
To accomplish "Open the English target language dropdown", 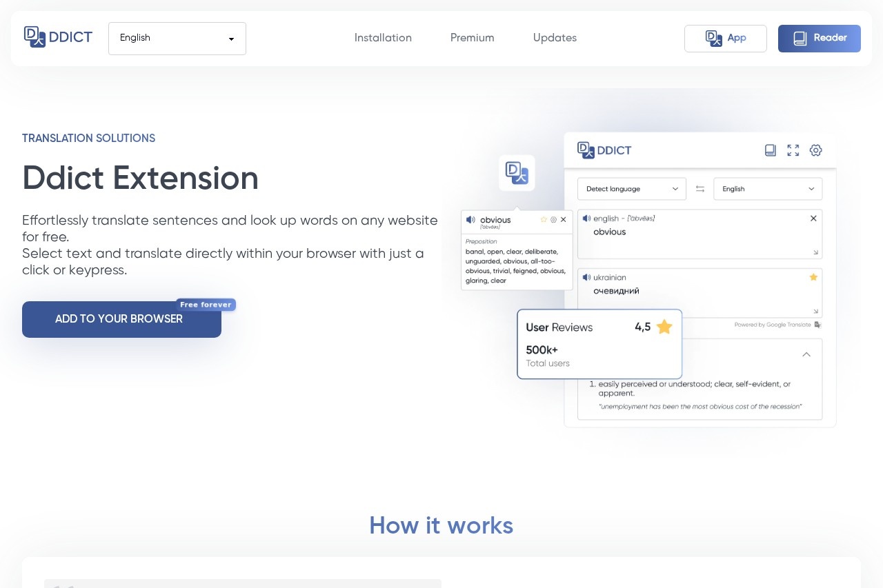I will click(768, 189).
